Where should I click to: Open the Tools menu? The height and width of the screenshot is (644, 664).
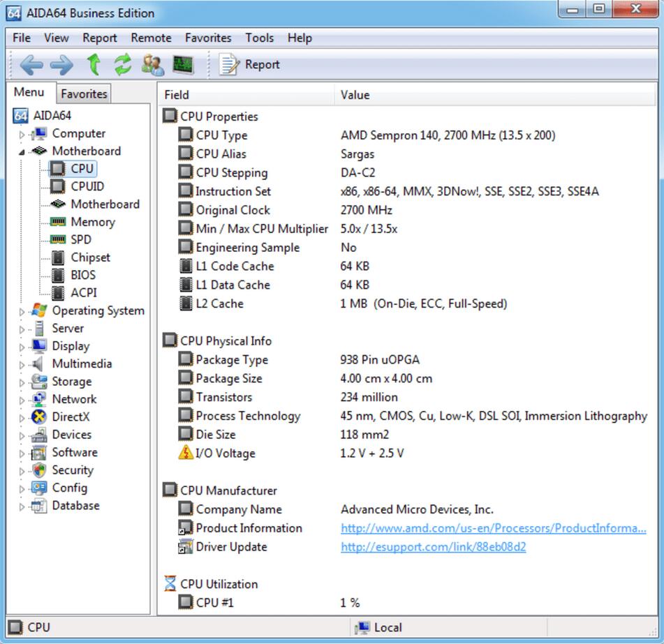point(259,38)
